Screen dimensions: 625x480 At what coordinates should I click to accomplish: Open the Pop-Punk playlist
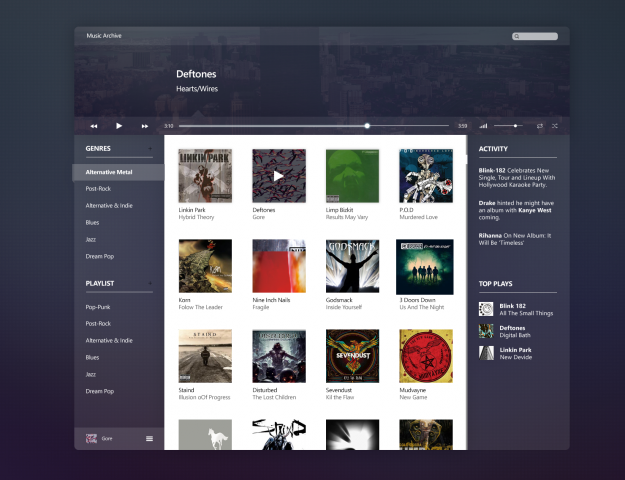pyautogui.click(x=98, y=307)
